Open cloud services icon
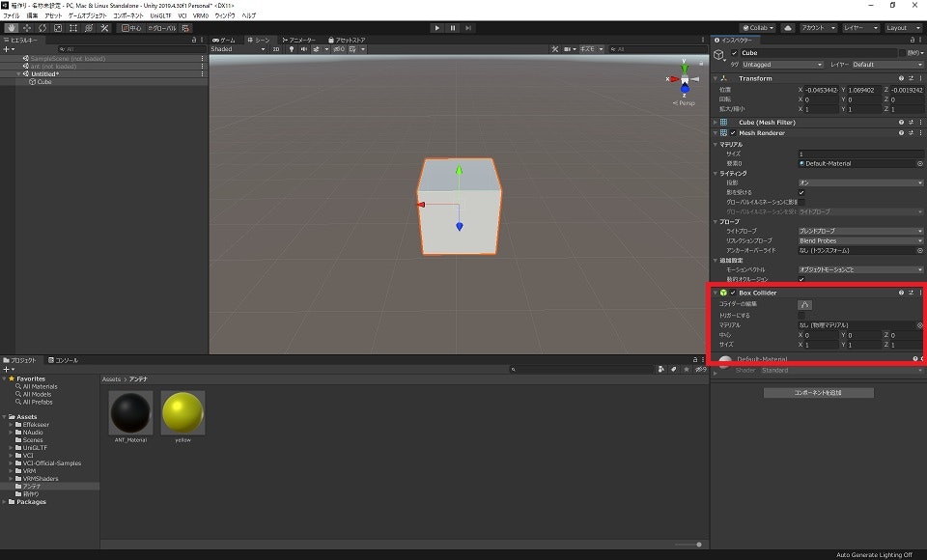This screenshot has width=927, height=560. [x=788, y=28]
